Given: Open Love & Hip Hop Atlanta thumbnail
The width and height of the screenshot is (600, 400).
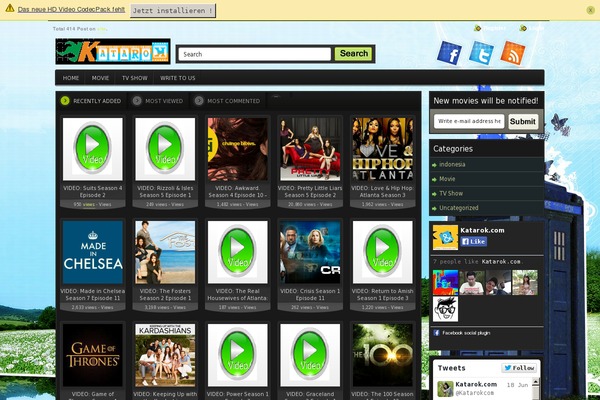Looking at the screenshot, I should point(383,149).
